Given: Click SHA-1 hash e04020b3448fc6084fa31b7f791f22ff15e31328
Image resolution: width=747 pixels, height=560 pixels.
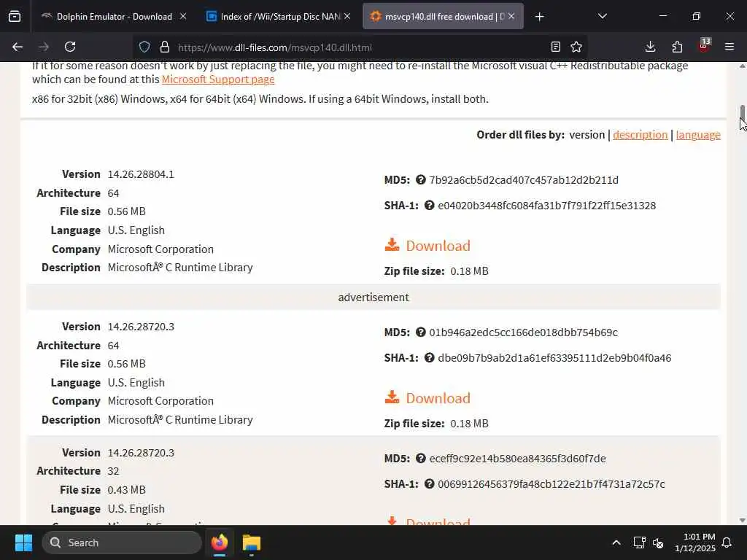Looking at the screenshot, I should pyautogui.click(x=547, y=206).
